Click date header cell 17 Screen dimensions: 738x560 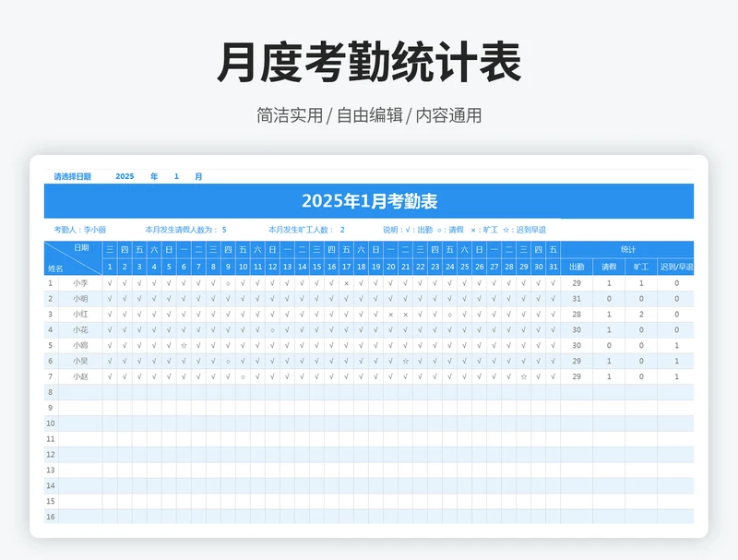[347, 267]
